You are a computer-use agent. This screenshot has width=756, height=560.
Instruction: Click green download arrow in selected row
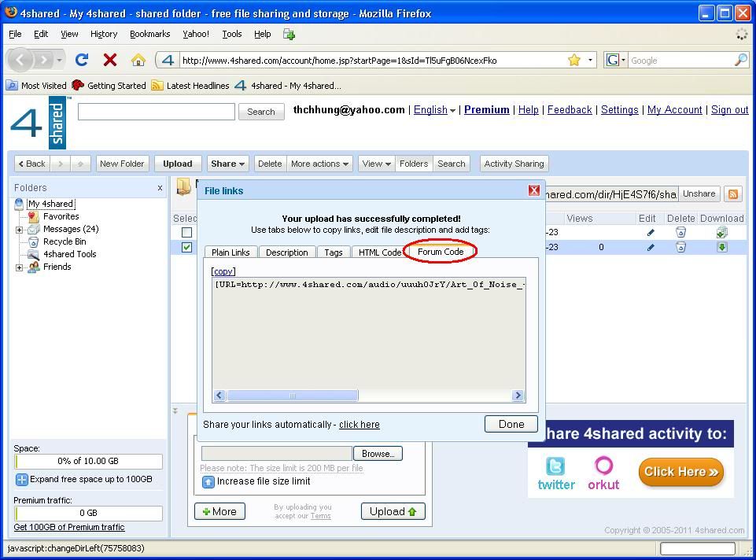point(721,247)
